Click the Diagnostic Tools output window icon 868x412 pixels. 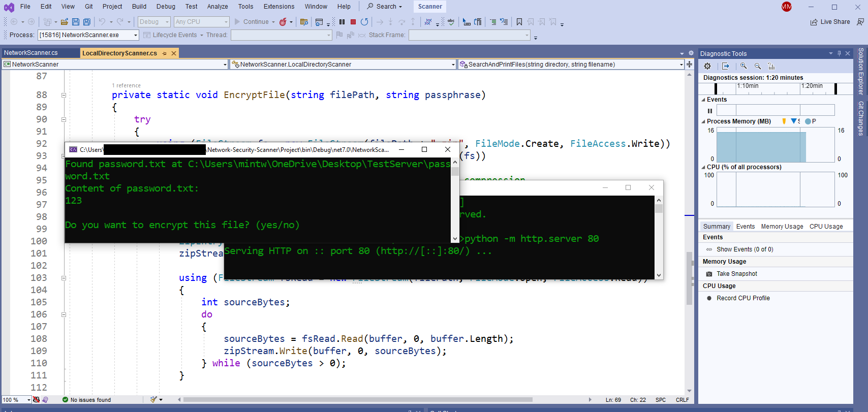[x=726, y=66]
